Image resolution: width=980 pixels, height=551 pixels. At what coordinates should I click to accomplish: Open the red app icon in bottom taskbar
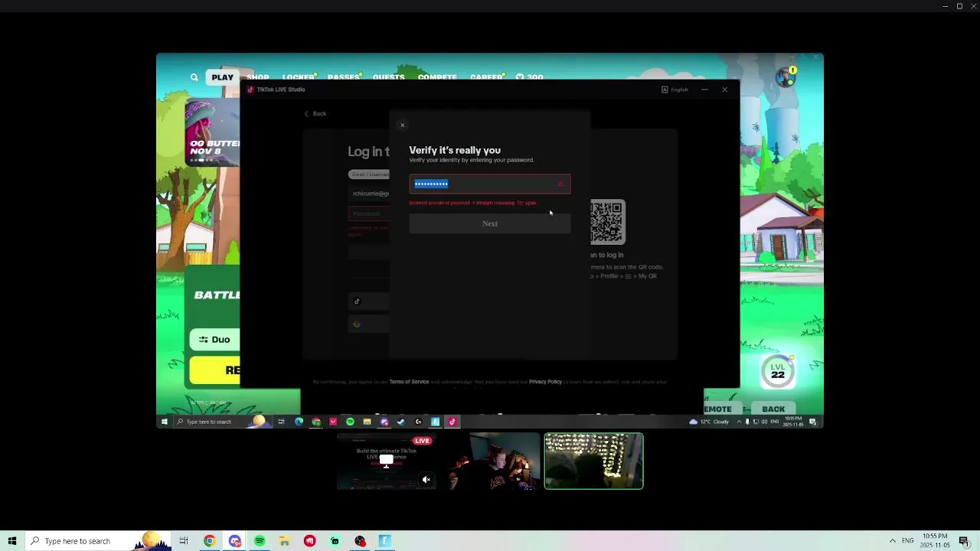[x=309, y=541]
